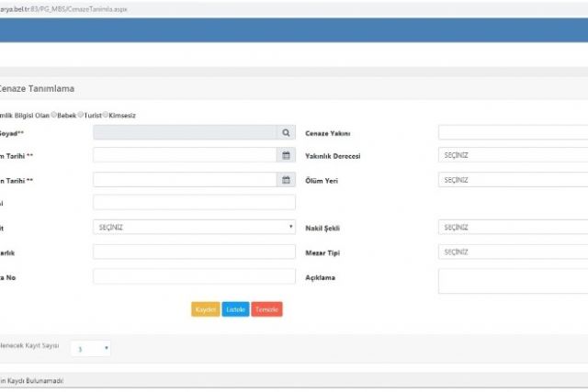Click the red Temizle button
Screen dimensions: 588x392
click(x=267, y=309)
